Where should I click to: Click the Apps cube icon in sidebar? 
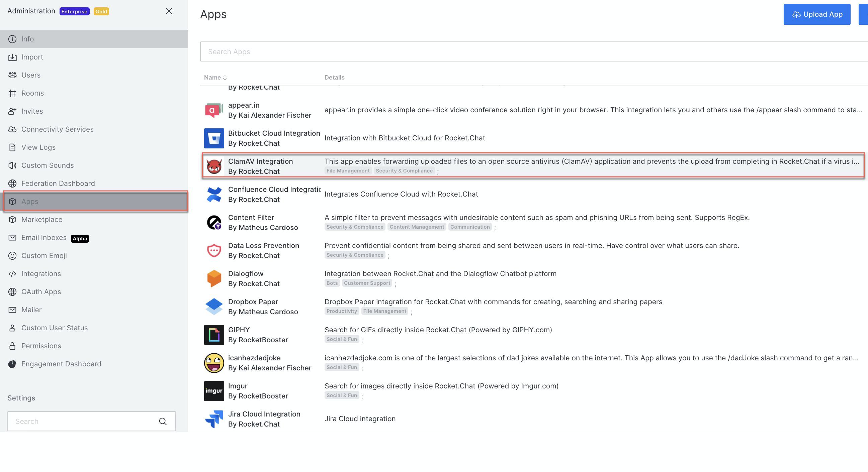tap(12, 202)
